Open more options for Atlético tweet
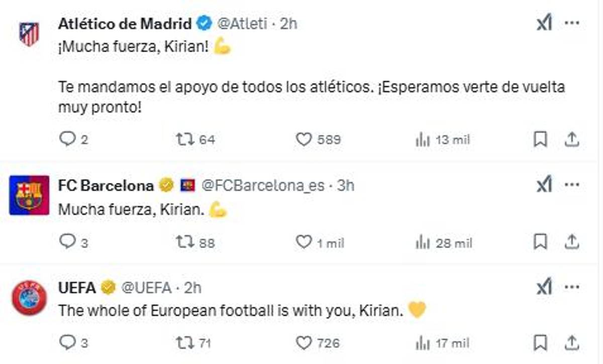 [572, 23]
